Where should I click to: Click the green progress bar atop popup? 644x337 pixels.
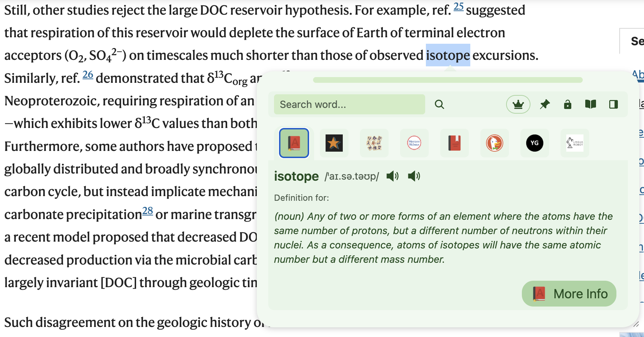(x=448, y=80)
